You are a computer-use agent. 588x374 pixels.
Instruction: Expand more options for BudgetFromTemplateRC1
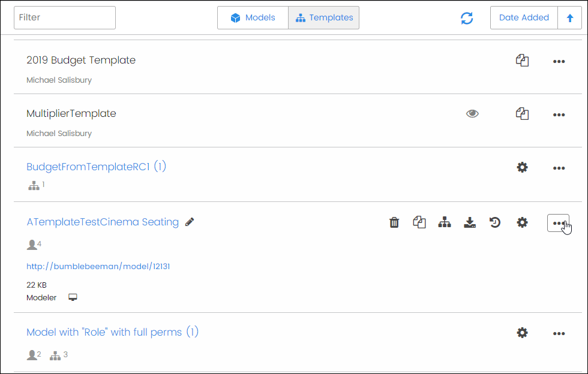tap(559, 168)
